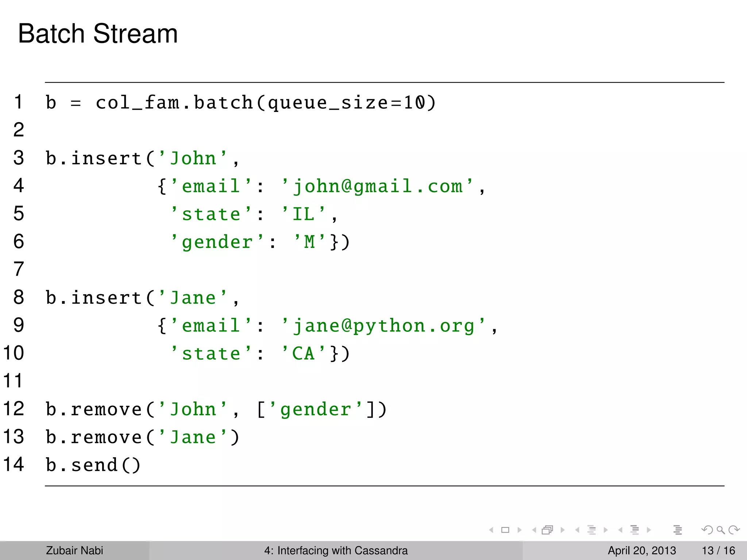Click the string 'john@gmail.com'

tap(378, 187)
